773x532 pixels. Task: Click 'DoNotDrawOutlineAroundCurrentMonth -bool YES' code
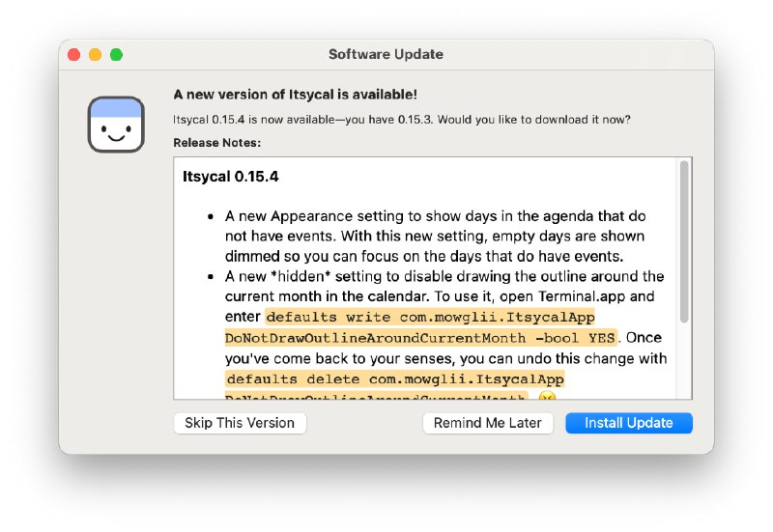tap(421, 338)
